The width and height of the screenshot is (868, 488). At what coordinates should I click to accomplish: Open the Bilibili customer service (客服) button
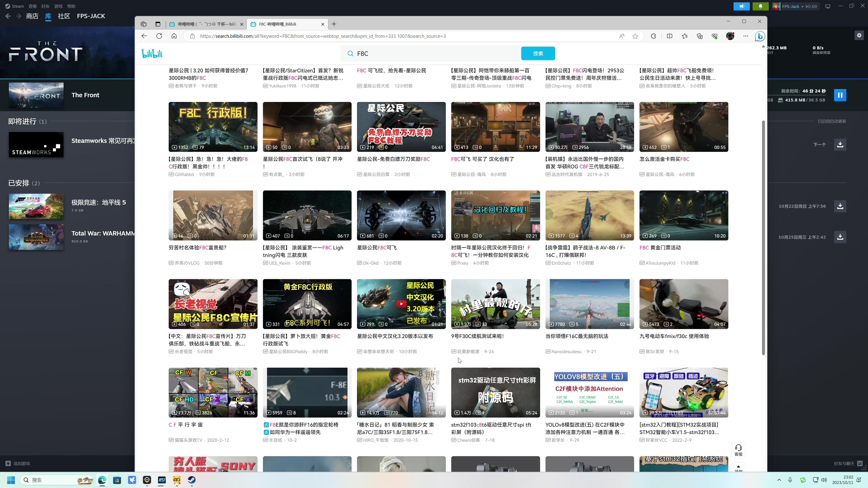coord(738,450)
